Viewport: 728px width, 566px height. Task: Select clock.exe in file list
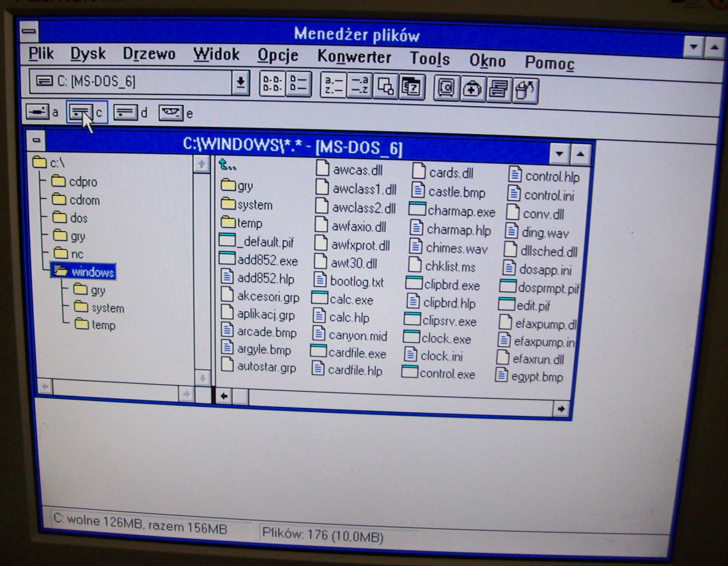click(437, 338)
